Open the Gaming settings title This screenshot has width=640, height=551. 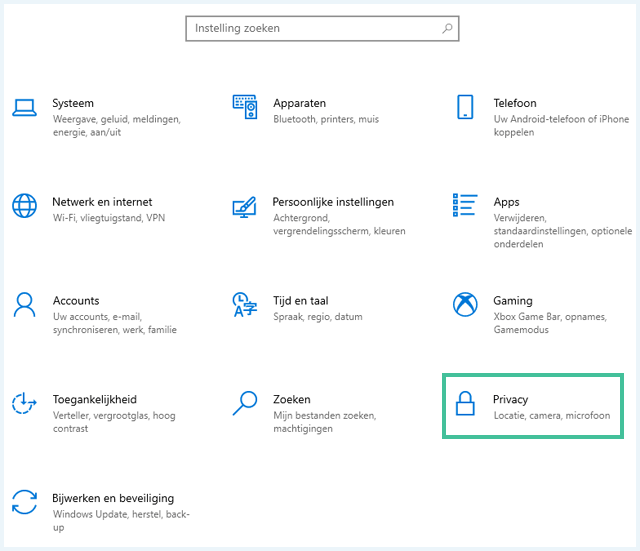(x=513, y=301)
